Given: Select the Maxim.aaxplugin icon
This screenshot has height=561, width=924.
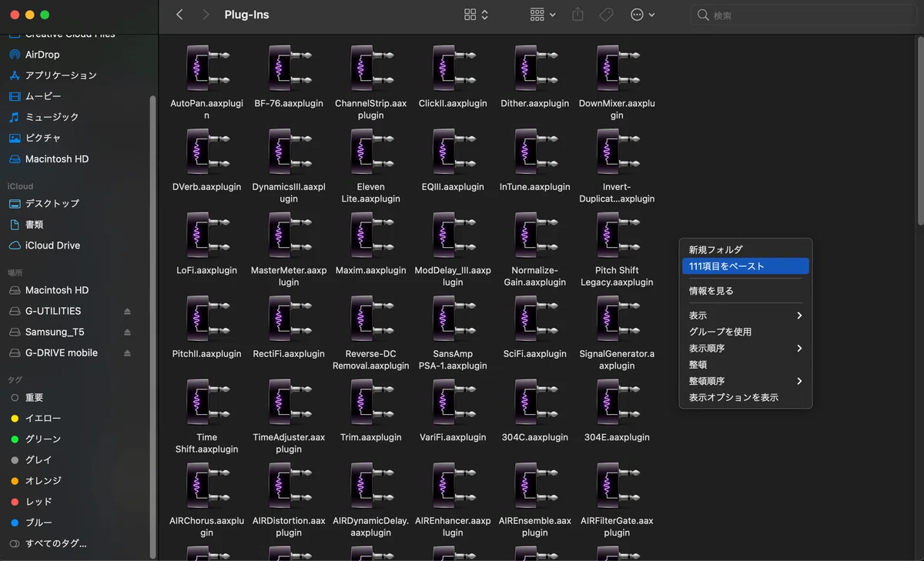Looking at the screenshot, I should click(x=371, y=235).
